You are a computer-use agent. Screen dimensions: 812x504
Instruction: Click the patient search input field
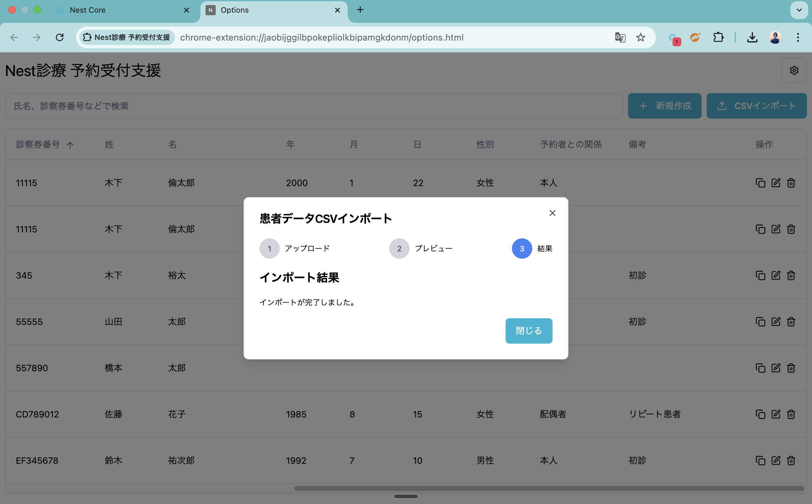(313, 106)
